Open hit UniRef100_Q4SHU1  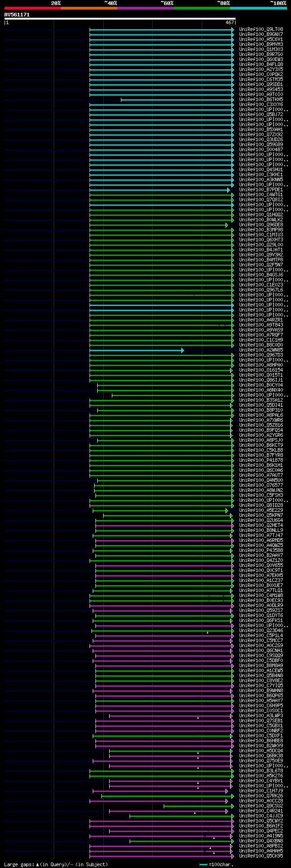click(x=261, y=169)
